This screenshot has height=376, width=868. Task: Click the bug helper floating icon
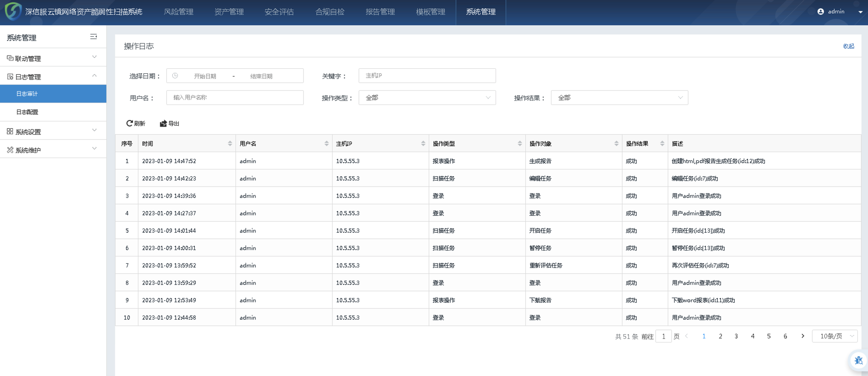tap(858, 360)
